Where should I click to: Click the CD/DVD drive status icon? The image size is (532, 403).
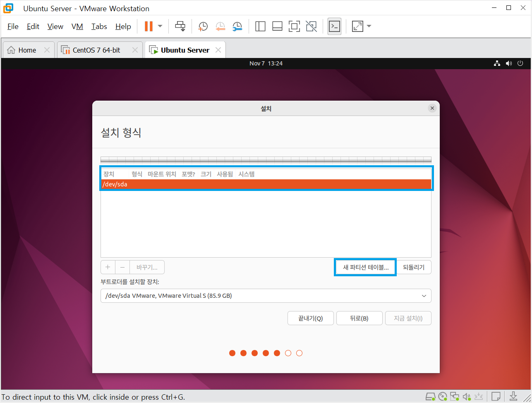point(443,396)
